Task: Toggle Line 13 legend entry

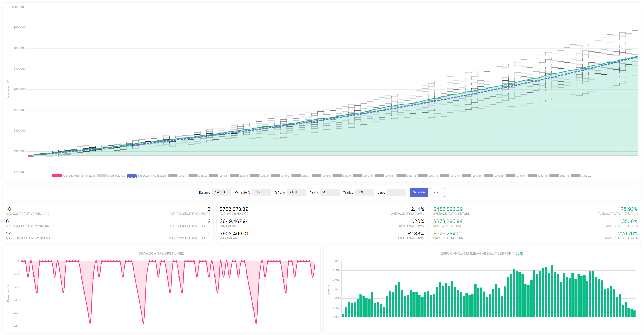Action: pyautogui.click(x=428, y=176)
